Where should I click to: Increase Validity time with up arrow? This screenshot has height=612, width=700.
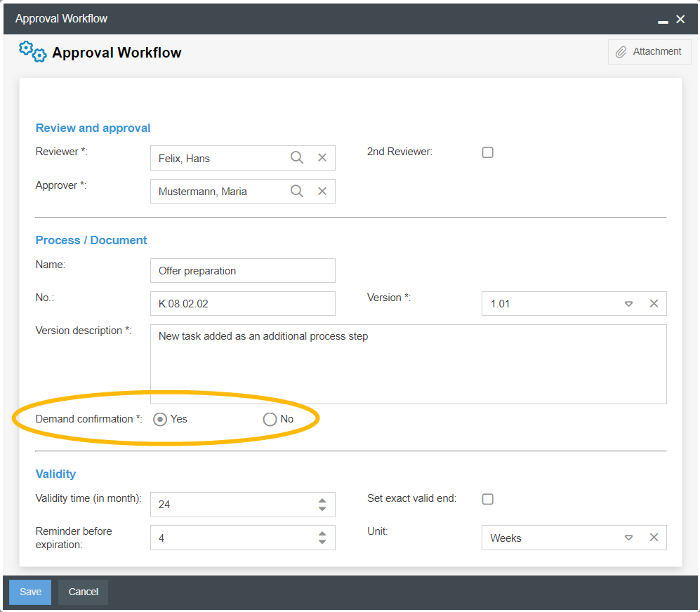322,500
